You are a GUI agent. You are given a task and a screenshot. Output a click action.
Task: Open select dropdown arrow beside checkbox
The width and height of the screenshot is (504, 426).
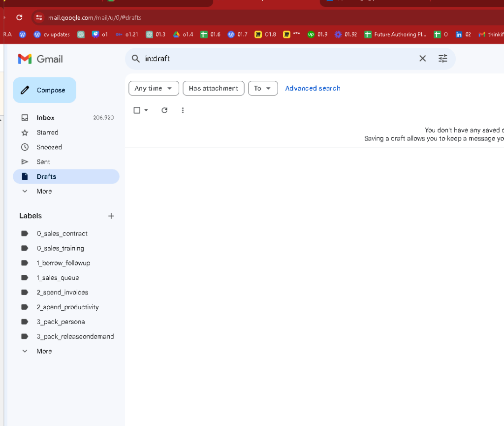146,110
